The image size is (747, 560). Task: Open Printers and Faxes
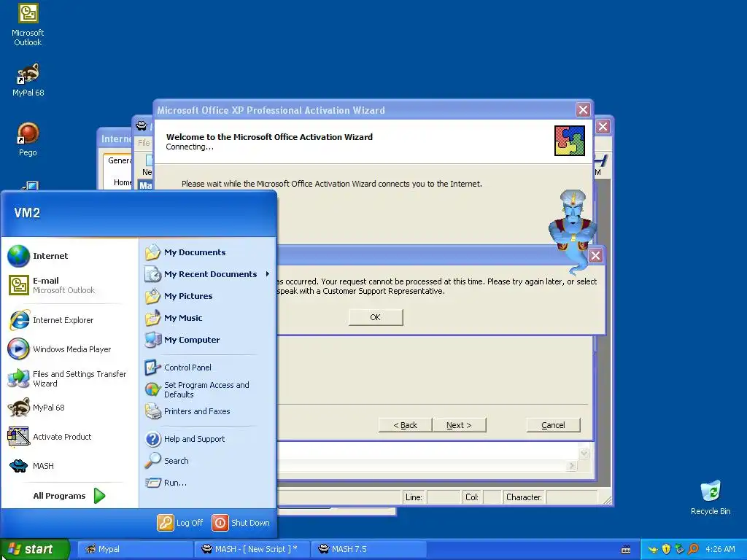coord(208,411)
